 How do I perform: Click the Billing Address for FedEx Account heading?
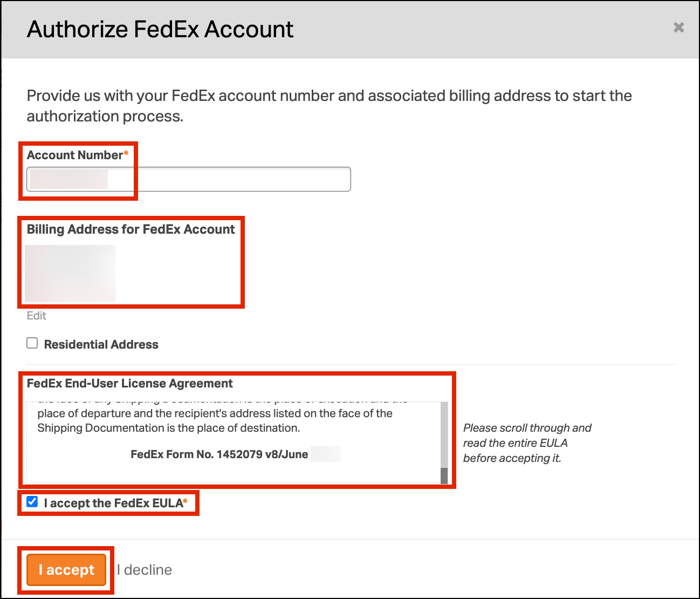pyautogui.click(x=131, y=229)
